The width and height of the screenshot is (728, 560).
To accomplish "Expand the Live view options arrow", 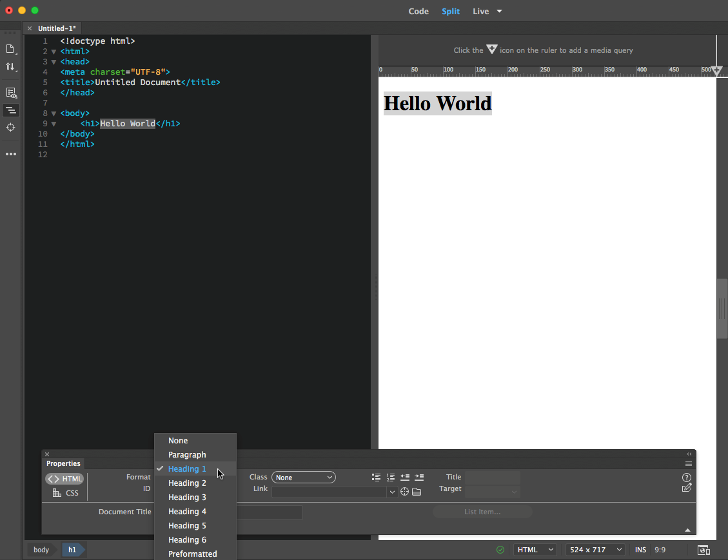I will pyautogui.click(x=499, y=12).
